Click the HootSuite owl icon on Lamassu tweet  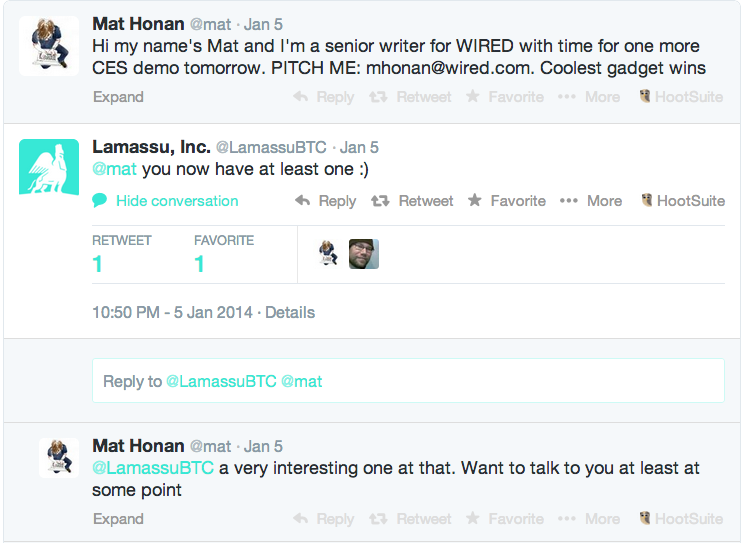tap(647, 200)
